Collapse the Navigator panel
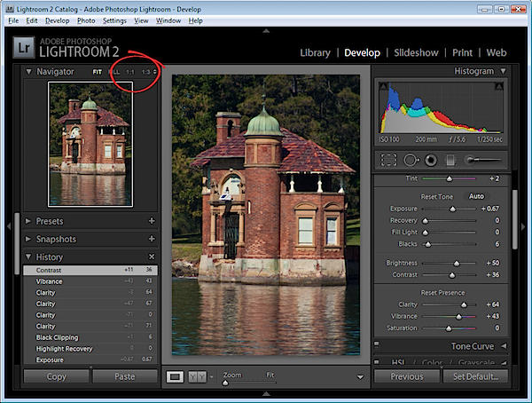The width and height of the screenshot is (532, 403). pyautogui.click(x=29, y=71)
